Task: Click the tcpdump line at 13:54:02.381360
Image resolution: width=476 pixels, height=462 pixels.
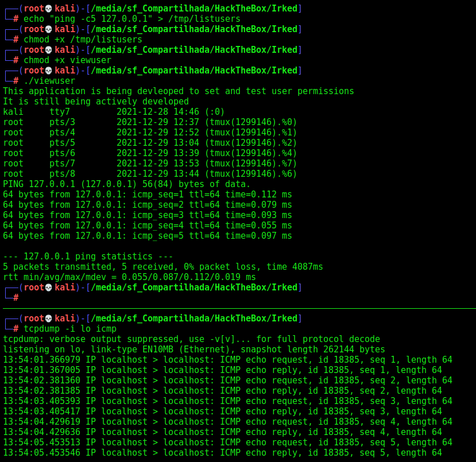Action: pyautogui.click(x=228, y=380)
